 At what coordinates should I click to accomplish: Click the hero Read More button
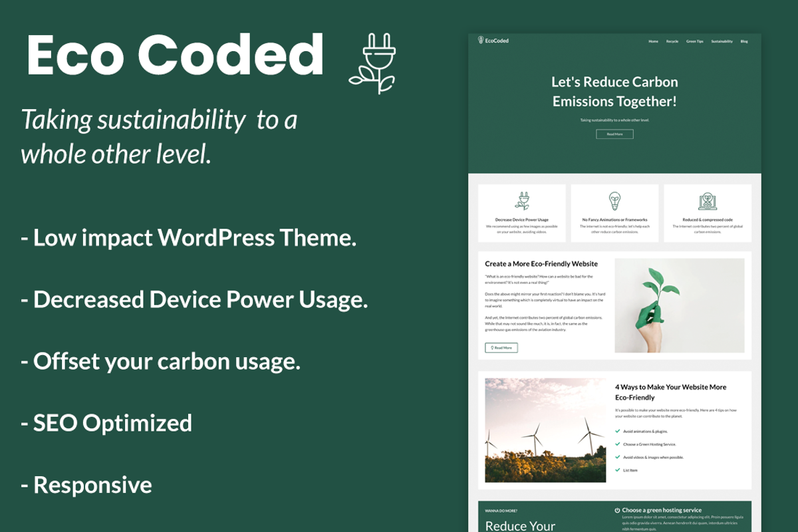(x=614, y=134)
